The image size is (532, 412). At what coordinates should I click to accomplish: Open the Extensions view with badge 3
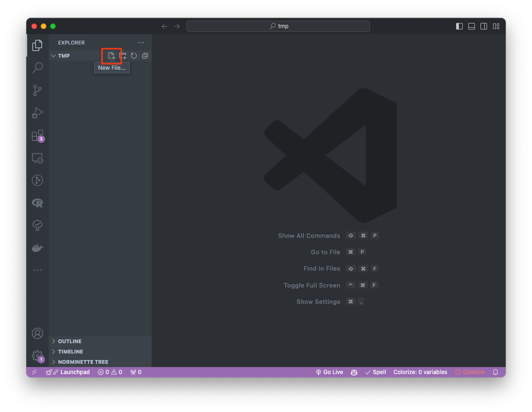[x=37, y=136]
